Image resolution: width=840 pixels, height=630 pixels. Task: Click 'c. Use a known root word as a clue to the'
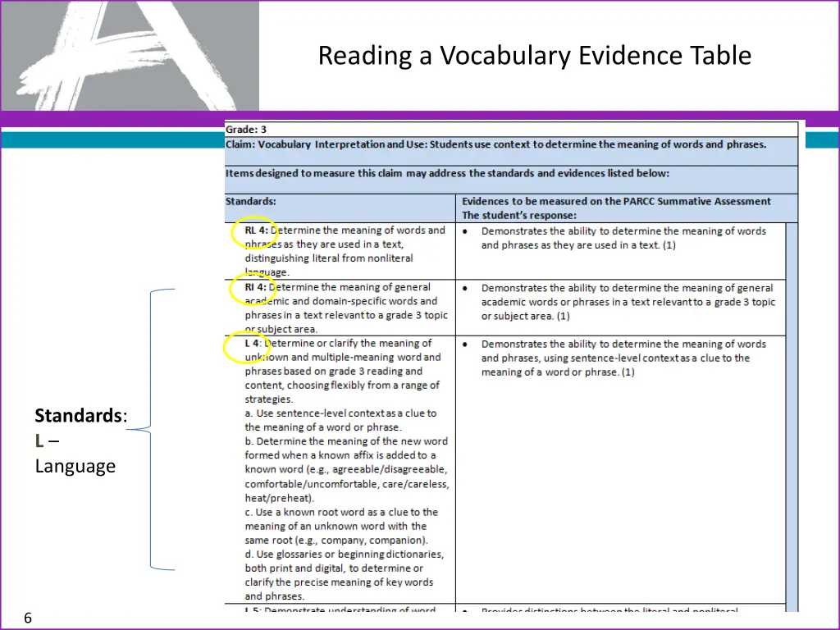point(341,512)
